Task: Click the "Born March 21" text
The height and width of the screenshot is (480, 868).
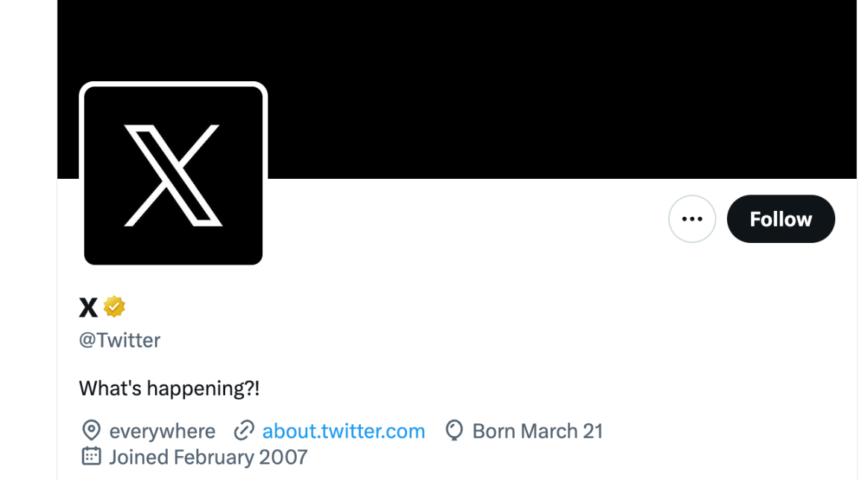Action: (x=538, y=431)
